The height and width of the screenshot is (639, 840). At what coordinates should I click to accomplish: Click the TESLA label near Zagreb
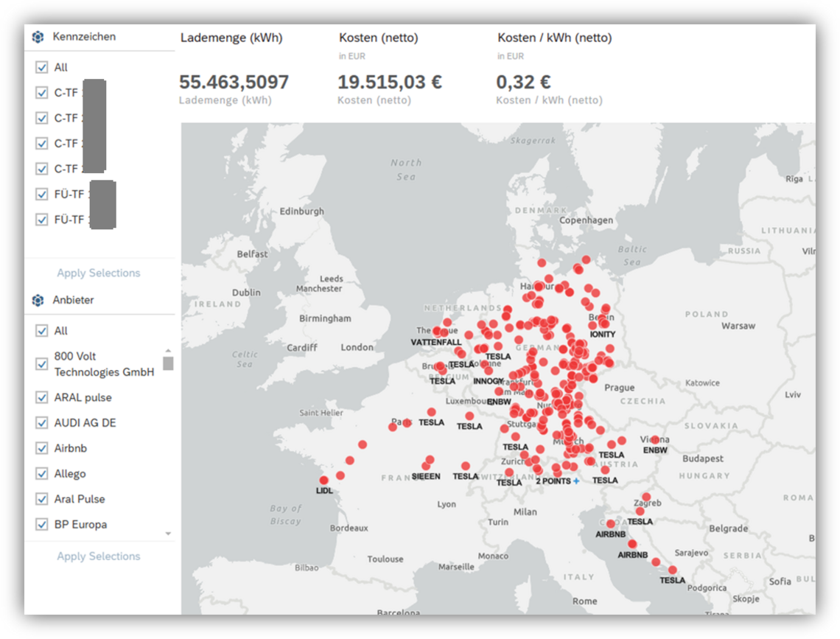coord(640,521)
